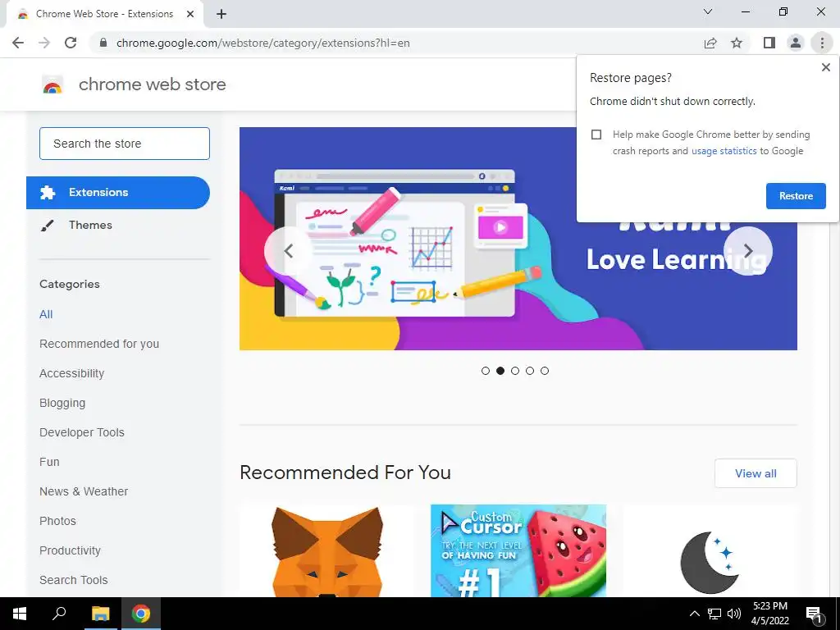This screenshot has height=630, width=840.
Task: Show previous carousel slide
Action: click(288, 251)
